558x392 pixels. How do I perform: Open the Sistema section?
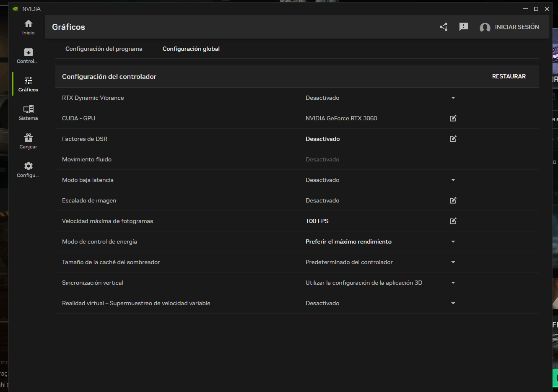[29, 113]
